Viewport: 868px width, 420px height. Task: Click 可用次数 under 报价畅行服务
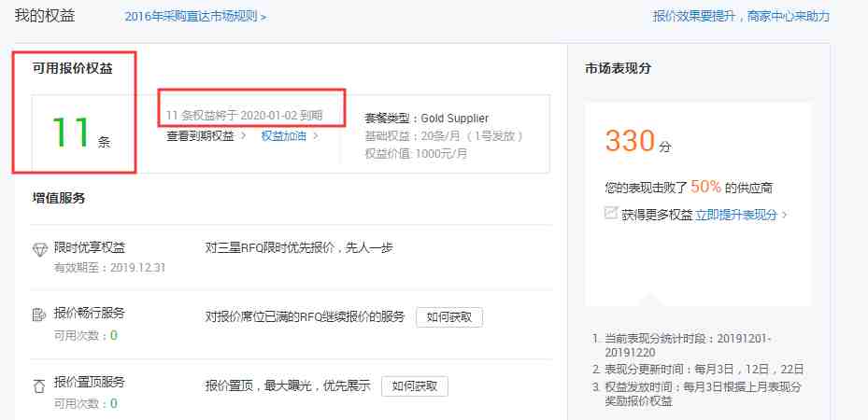85,335
